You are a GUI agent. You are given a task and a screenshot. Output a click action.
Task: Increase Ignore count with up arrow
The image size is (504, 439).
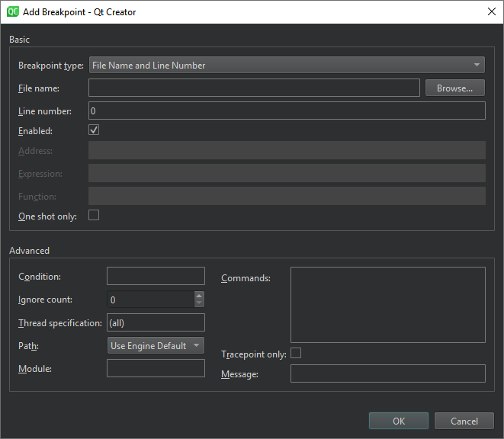pos(199,296)
